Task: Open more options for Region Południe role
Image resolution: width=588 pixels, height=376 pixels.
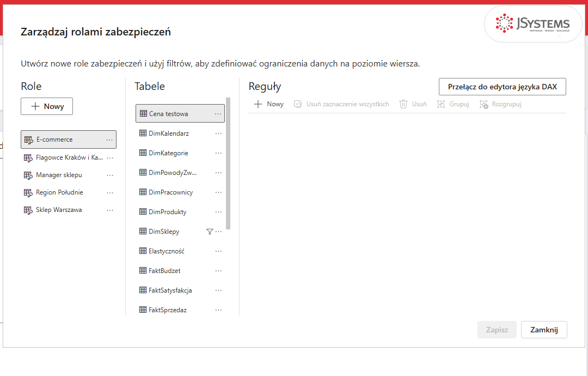Action: point(110,193)
